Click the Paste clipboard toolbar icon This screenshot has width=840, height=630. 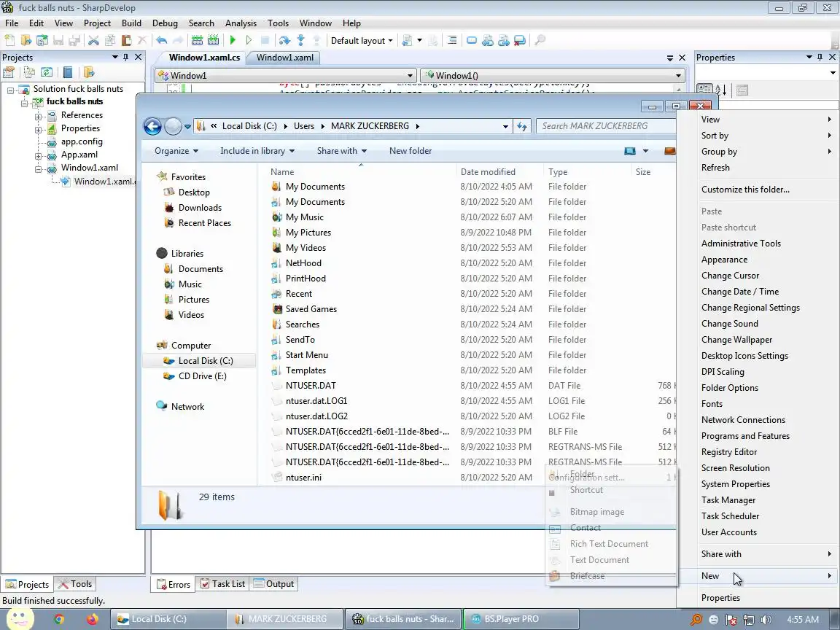click(x=126, y=40)
